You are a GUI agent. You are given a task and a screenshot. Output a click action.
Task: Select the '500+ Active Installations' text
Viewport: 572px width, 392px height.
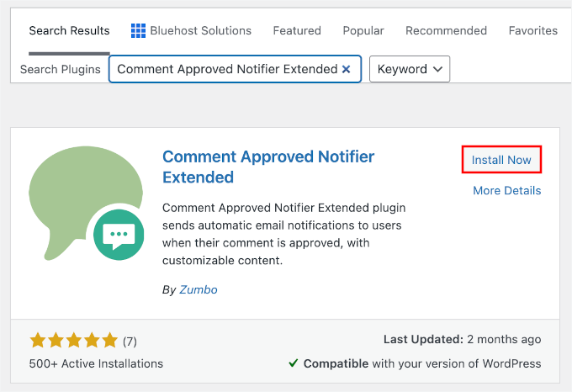96,363
